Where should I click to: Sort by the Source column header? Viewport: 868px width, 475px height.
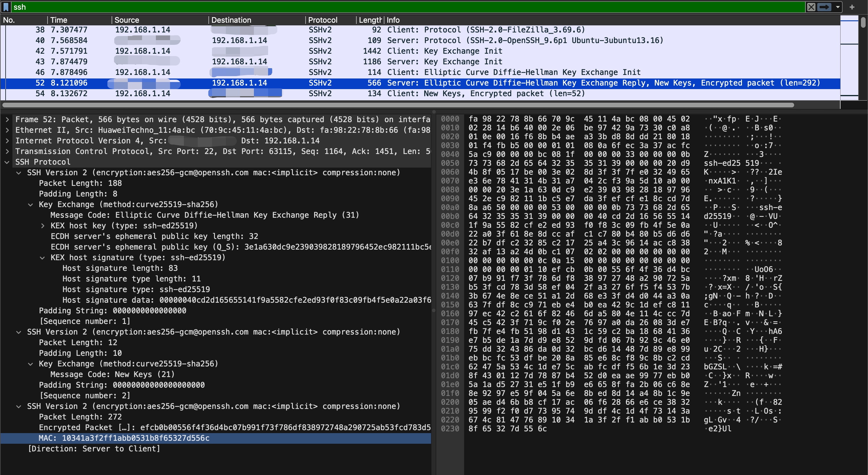tap(160, 20)
